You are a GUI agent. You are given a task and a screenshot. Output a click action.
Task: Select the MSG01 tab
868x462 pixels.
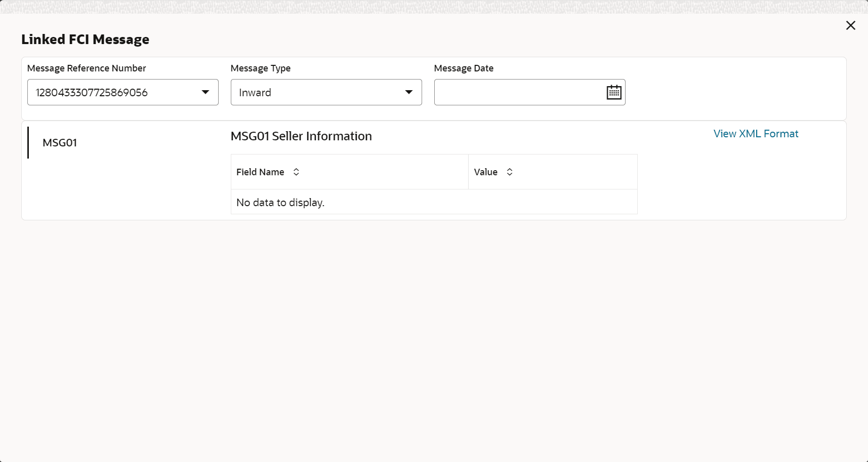pos(60,143)
